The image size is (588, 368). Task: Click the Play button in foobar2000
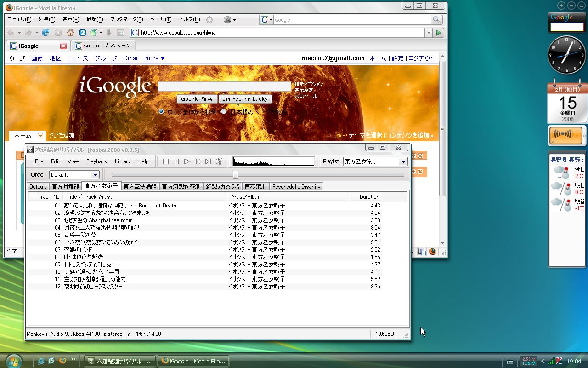pyautogui.click(x=187, y=161)
